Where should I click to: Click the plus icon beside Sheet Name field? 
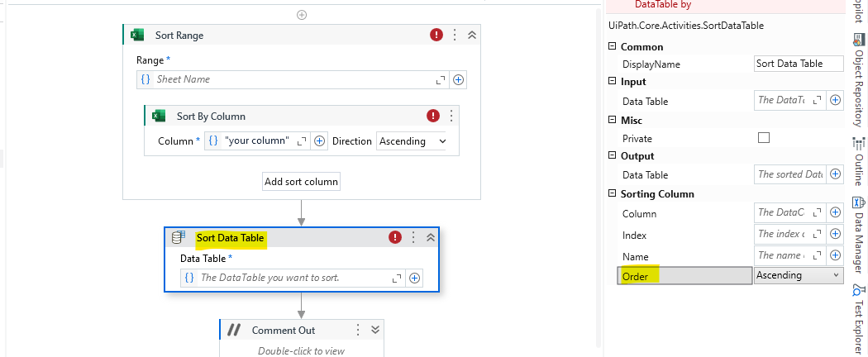tap(458, 79)
